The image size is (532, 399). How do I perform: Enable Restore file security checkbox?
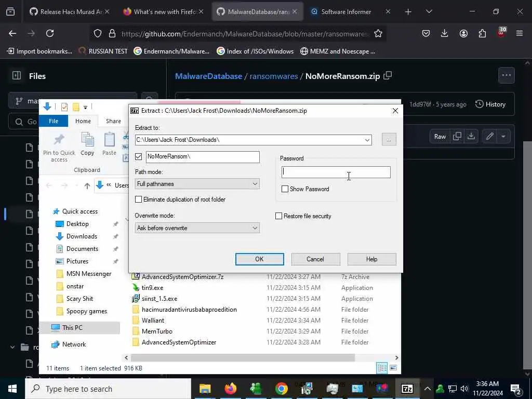pos(278,216)
